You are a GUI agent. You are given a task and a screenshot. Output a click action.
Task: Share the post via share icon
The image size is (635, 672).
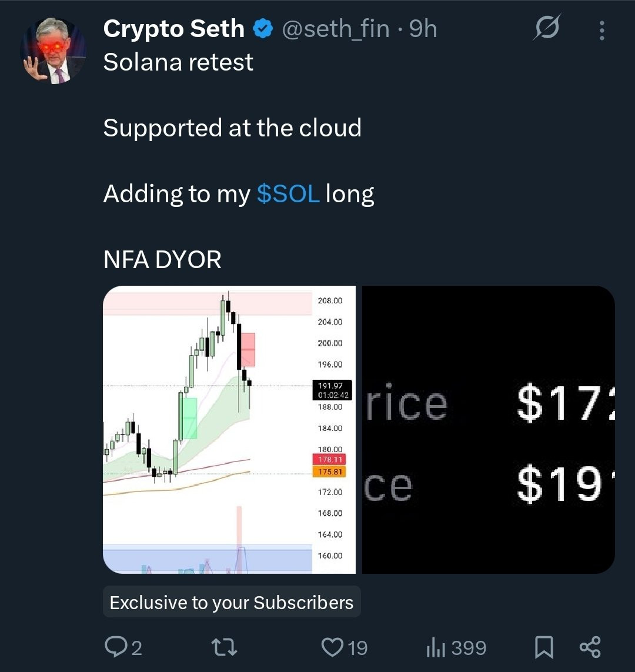590,647
